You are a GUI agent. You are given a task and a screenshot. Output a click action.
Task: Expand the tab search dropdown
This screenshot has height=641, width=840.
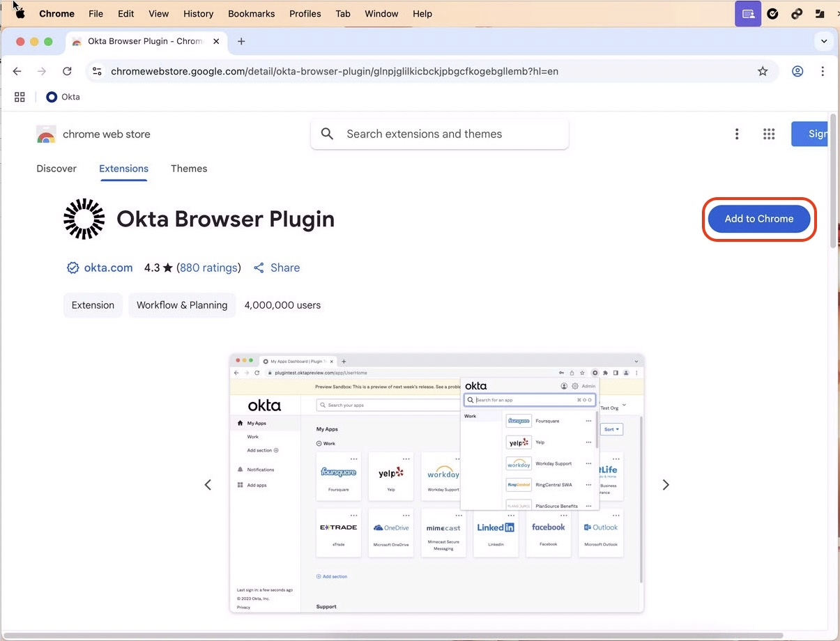tap(824, 41)
